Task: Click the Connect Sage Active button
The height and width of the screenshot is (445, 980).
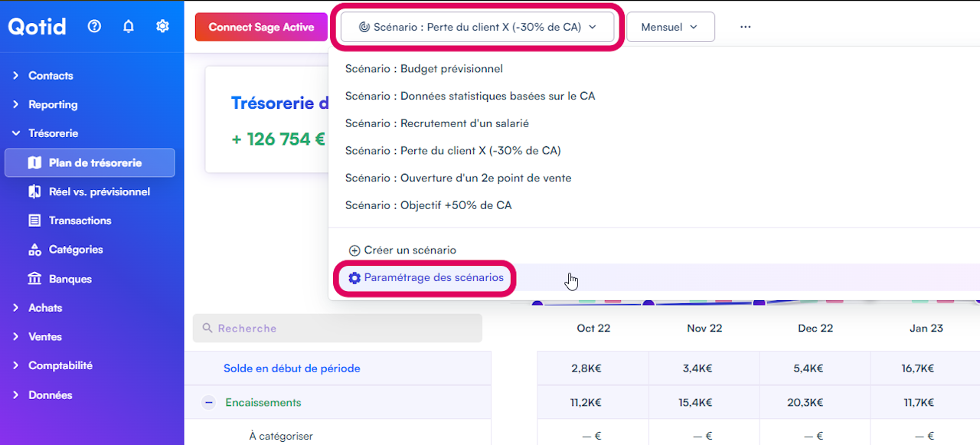Action: (261, 27)
